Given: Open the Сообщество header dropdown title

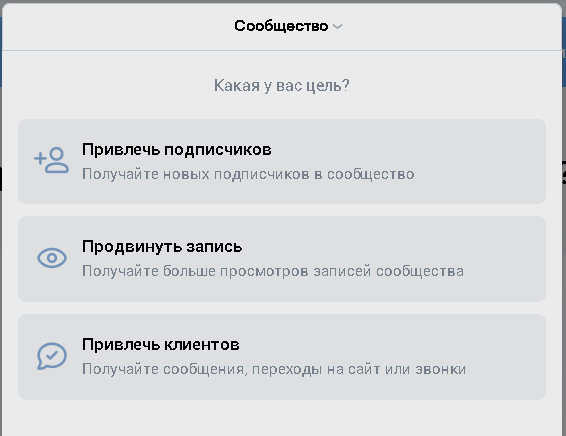Looking at the screenshot, I should pyautogui.click(x=281, y=26).
